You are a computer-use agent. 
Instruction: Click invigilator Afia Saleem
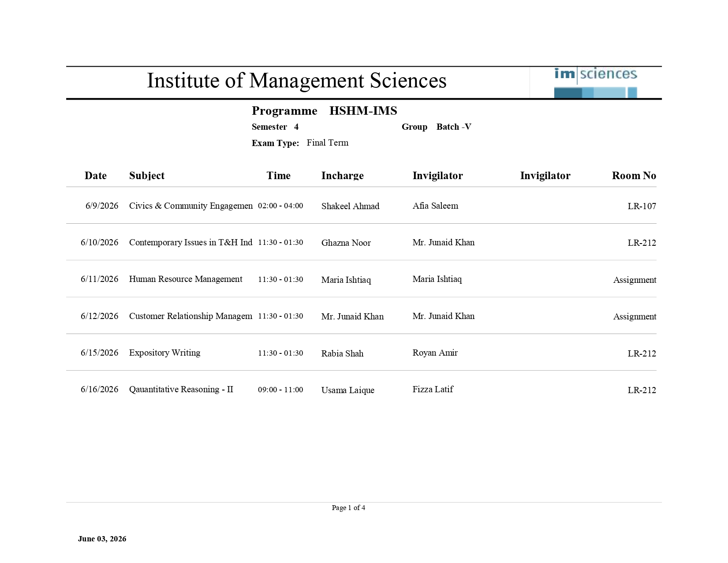(435, 206)
